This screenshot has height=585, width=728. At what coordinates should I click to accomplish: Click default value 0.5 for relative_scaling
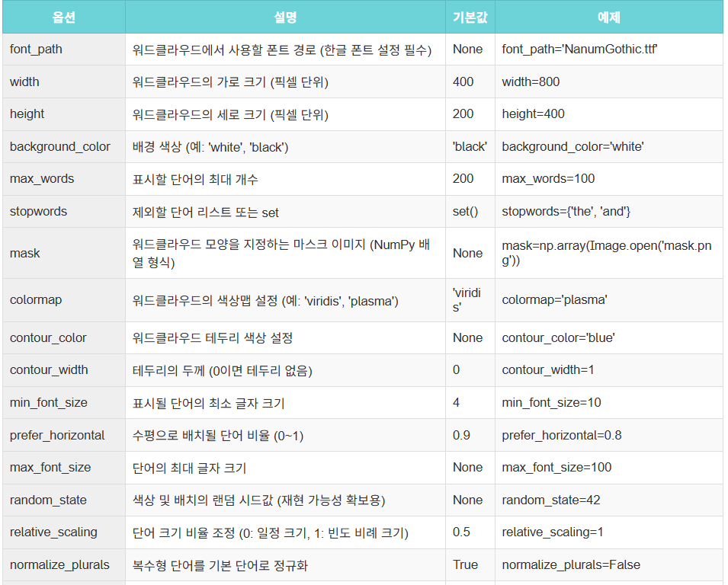461,532
